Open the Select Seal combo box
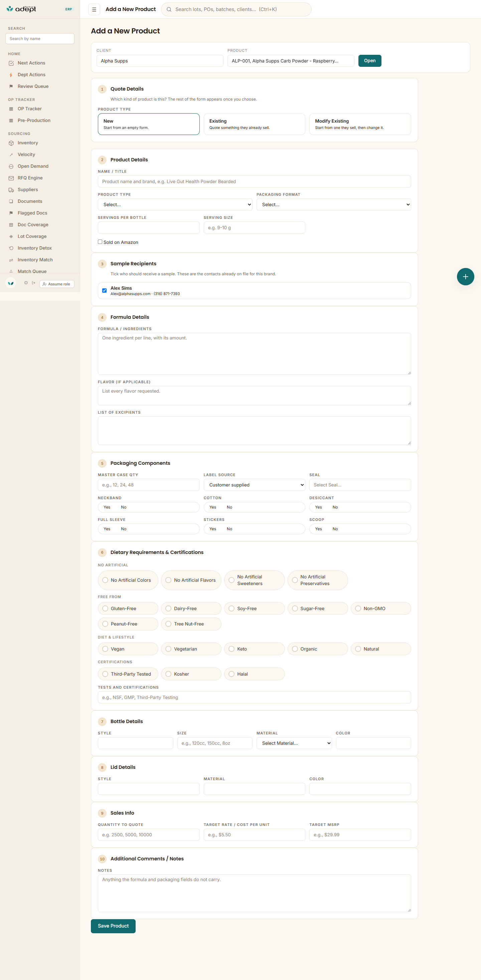Viewport: 481px width, 980px height. coord(360,485)
